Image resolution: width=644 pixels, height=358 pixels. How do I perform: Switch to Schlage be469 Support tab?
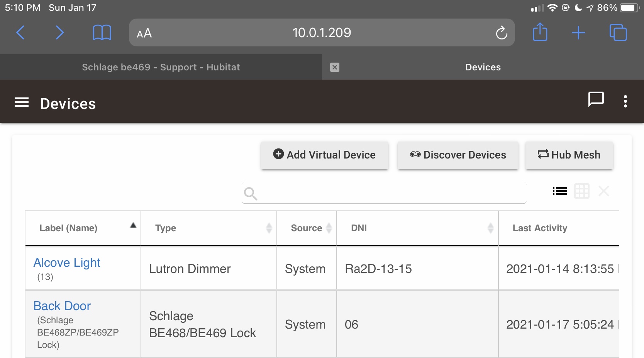click(161, 67)
